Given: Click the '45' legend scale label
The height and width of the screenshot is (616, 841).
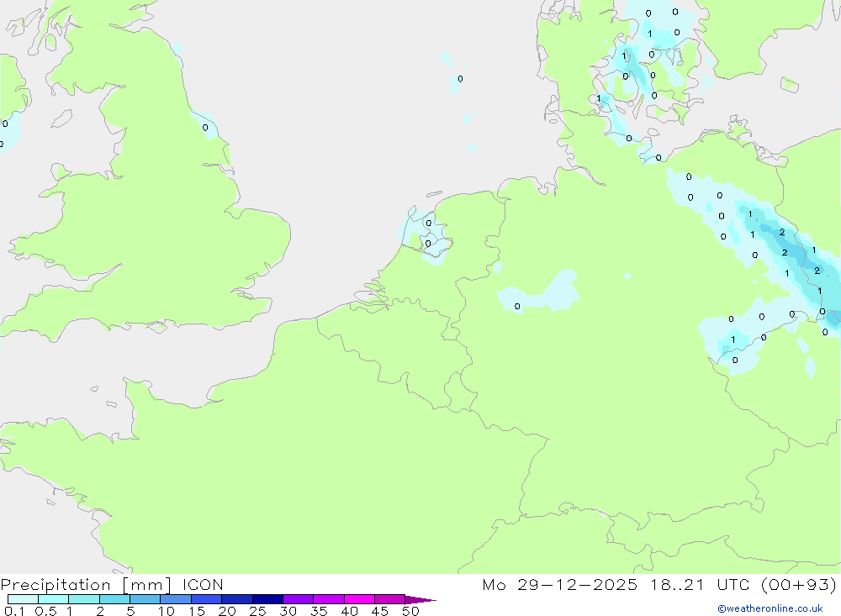Looking at the screenshot, I should click(x=380, y=611).
